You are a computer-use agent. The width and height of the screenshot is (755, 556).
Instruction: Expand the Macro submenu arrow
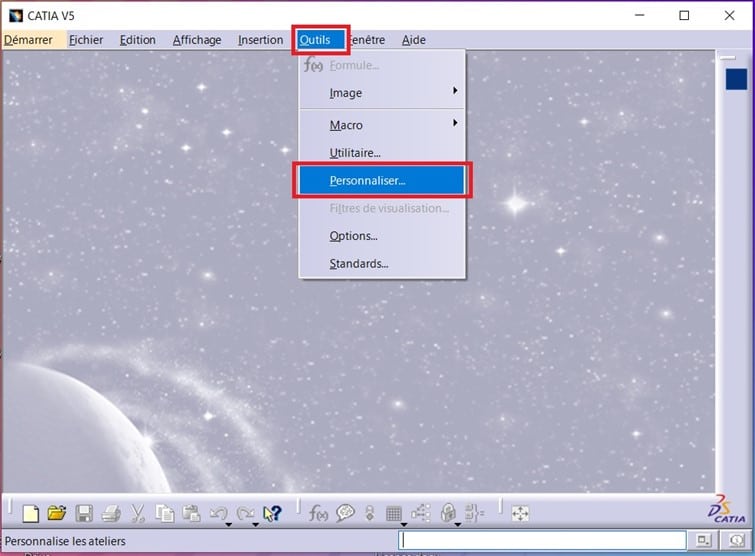coord(455,123)
